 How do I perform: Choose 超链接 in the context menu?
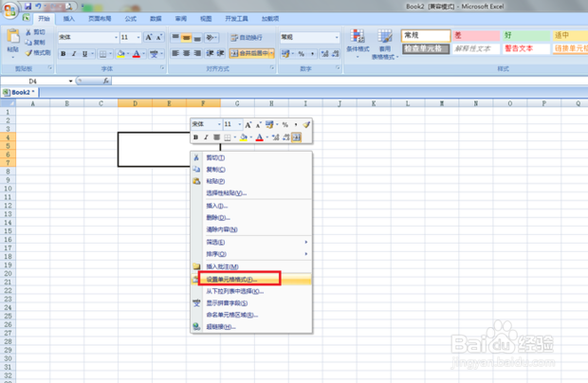point(251,327)
